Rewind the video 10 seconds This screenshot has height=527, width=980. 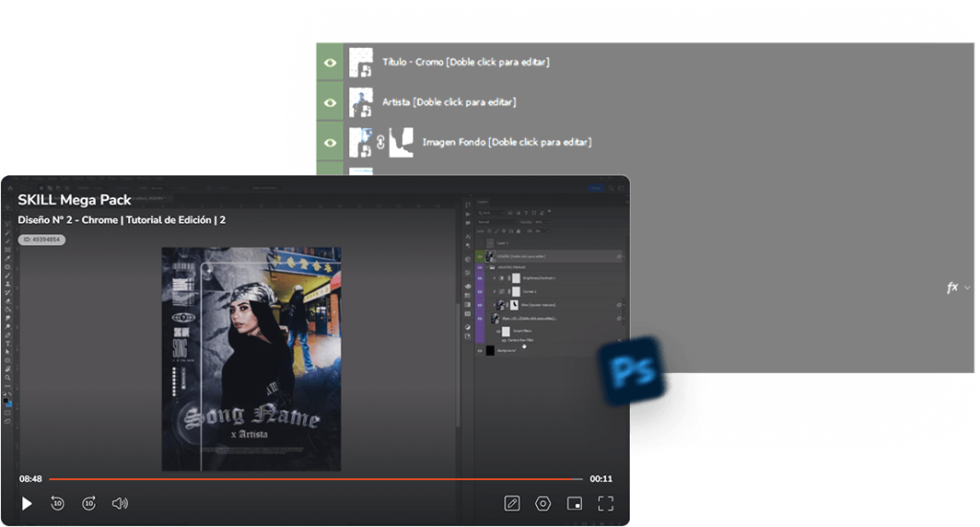coord(57,503)
